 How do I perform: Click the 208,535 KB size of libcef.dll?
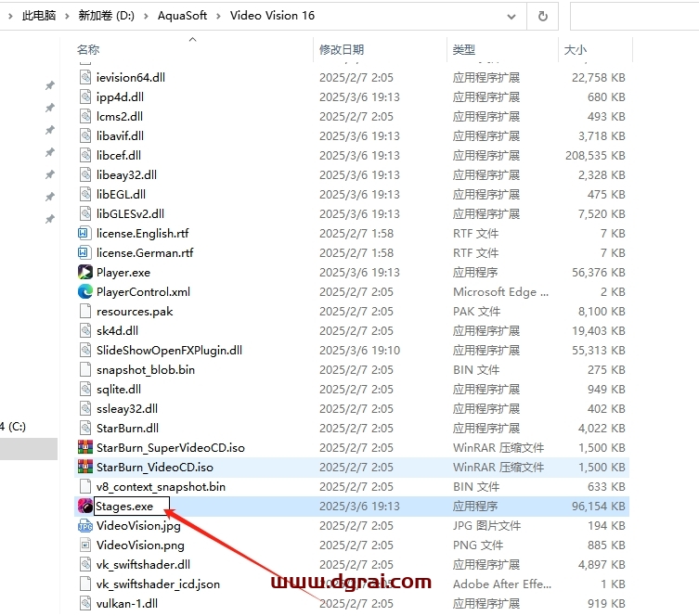pyautogui.click(x=595, y=156)
